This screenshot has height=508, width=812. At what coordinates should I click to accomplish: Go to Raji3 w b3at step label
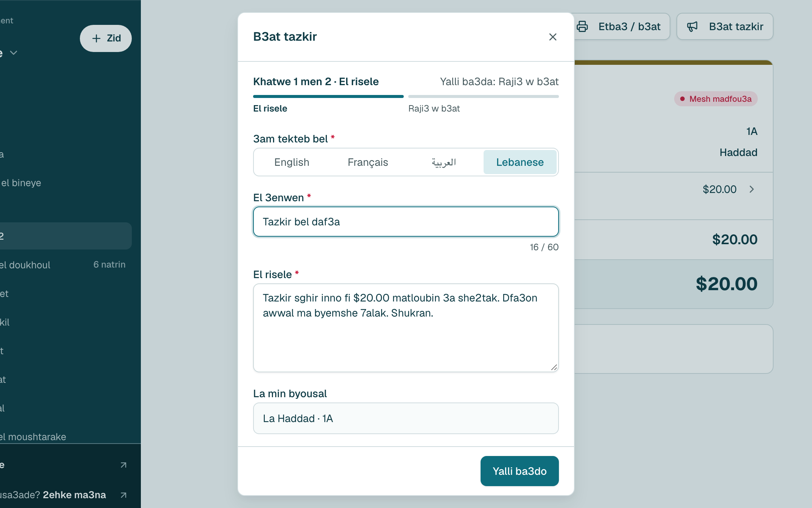pos(434,109)
